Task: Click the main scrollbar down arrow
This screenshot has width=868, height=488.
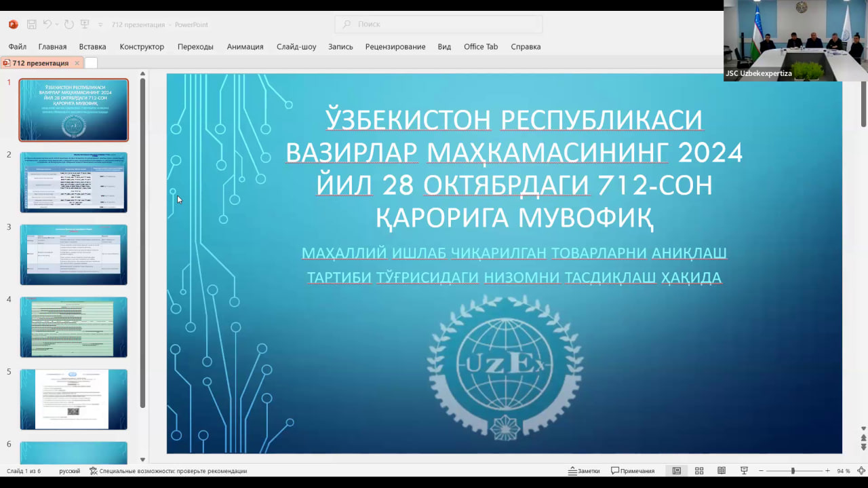Action: pos(863,429)
